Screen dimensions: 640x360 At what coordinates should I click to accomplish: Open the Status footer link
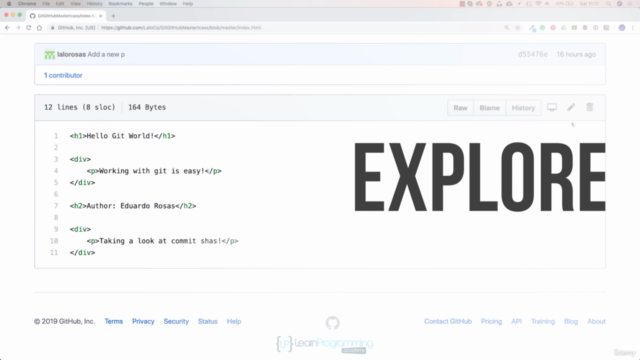click(x=208, y=321)
